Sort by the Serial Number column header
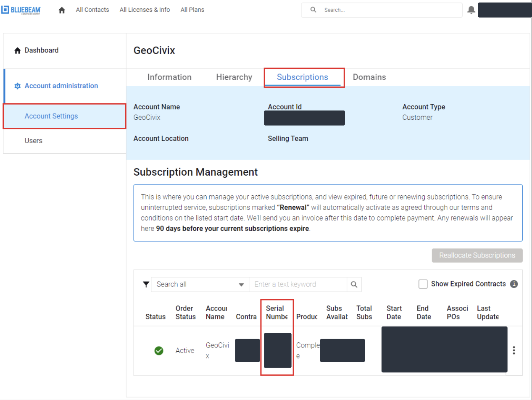The image size is (532, 400). tap(277, 313)
